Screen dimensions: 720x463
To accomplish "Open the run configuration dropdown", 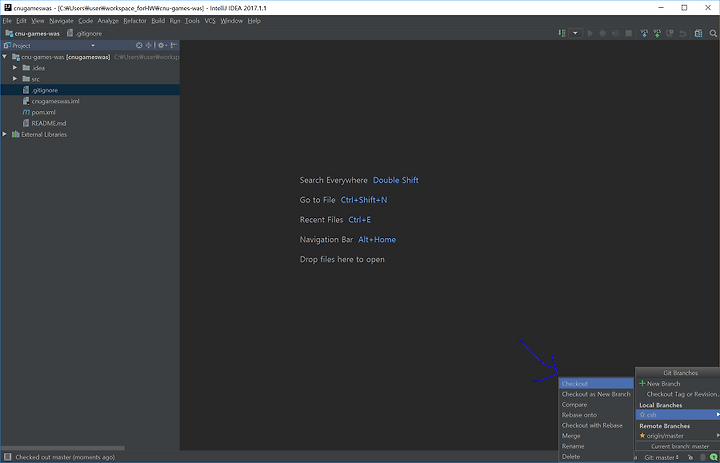I will (575, 33).
